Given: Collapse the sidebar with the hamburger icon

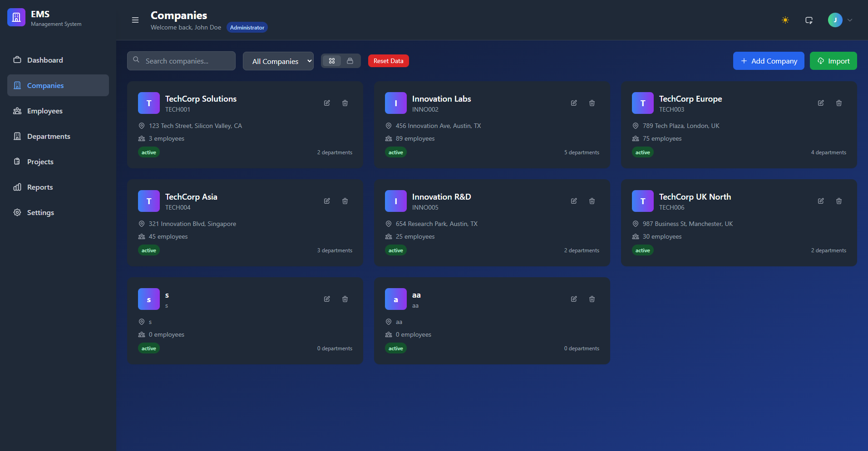Looking at the screenshot, I should pos(135,20).
